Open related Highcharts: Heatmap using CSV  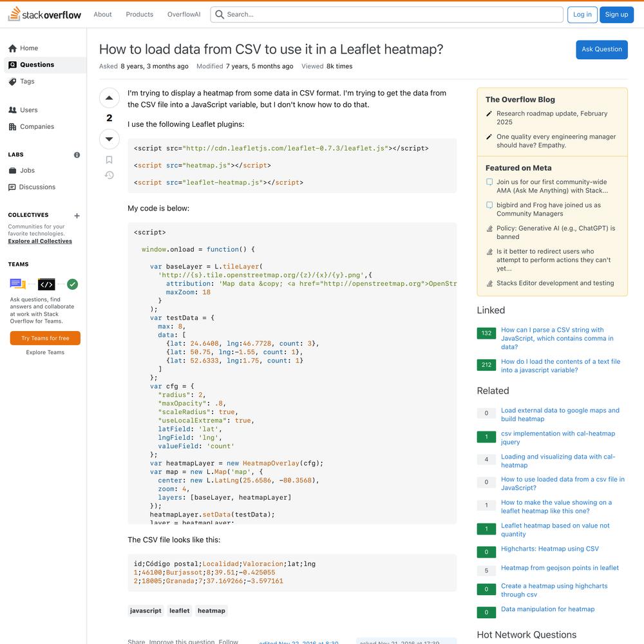coord(550,549)
